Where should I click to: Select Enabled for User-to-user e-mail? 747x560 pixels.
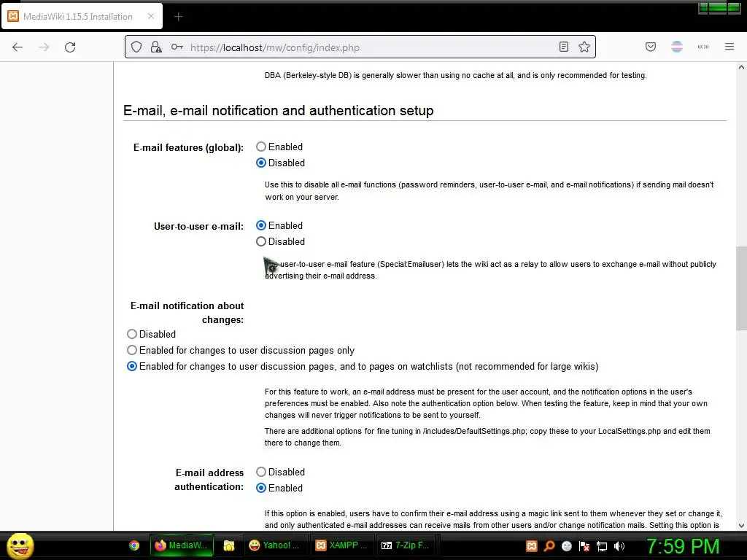tap(261, 225)
